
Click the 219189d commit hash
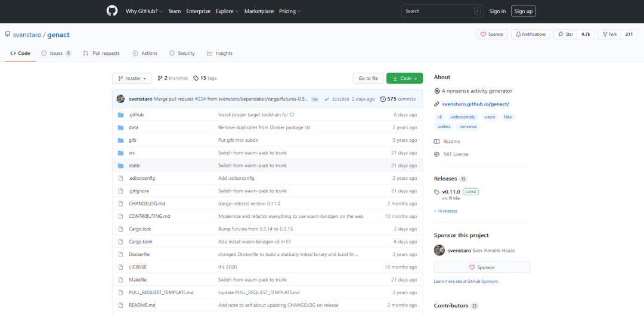click(x=340, y=99)
